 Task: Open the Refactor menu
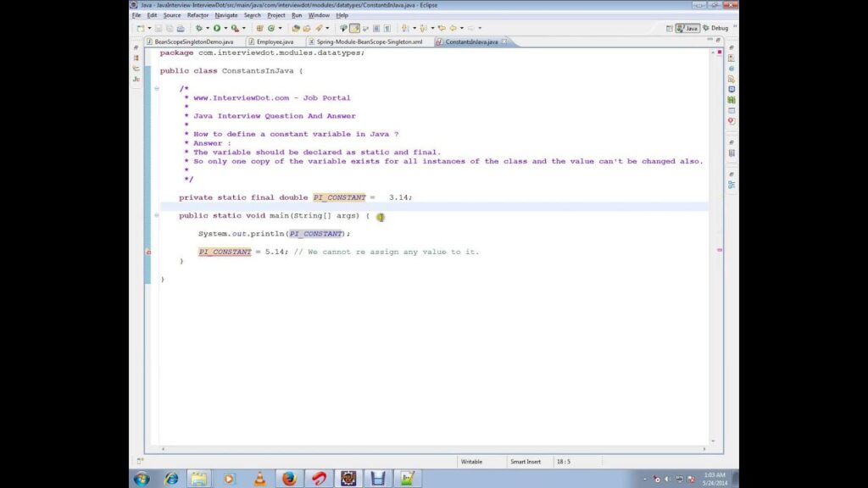[198, 15]
